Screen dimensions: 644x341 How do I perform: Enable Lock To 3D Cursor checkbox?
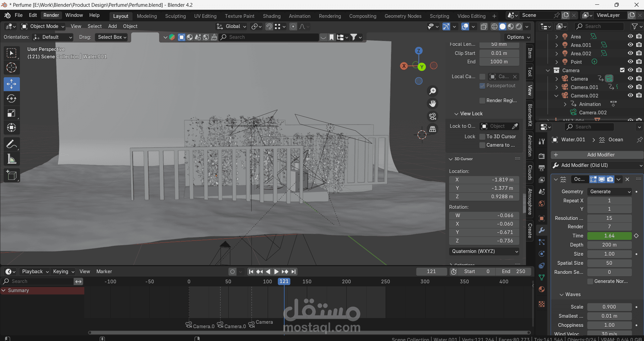point(482,137)
